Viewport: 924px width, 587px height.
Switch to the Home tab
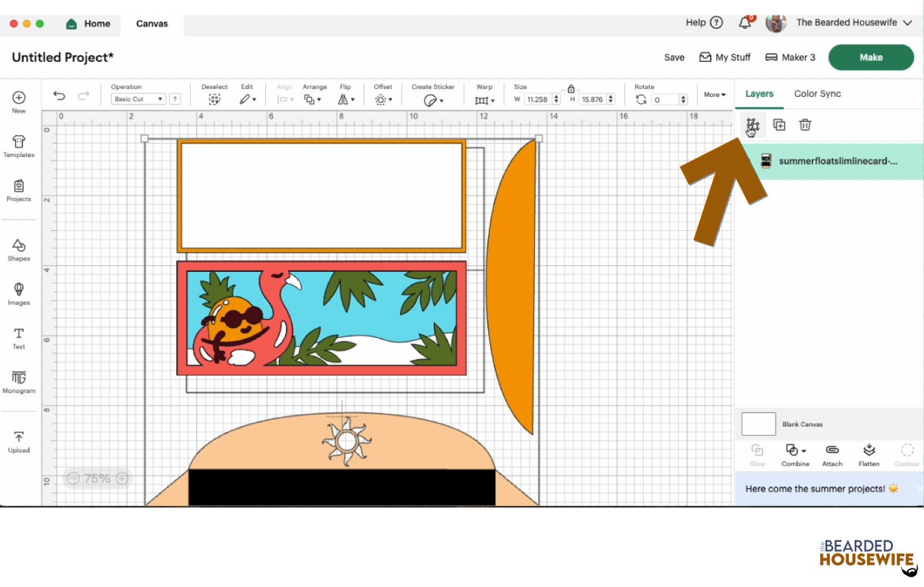[88, 24]
